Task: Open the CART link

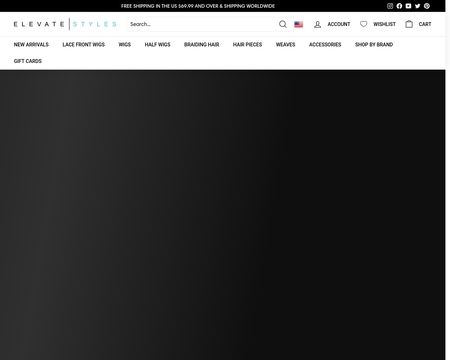Action: click(x=425, y=24)
